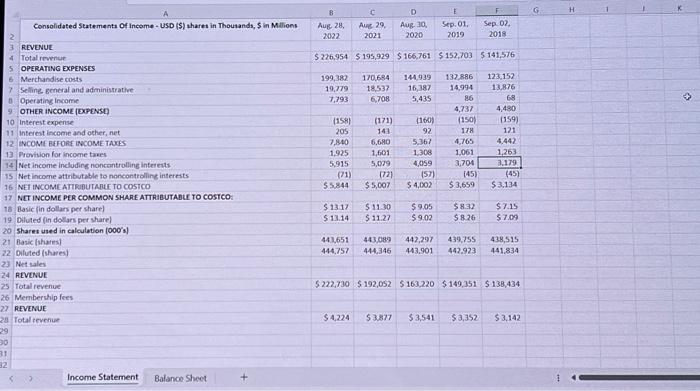700x391 pixels.
Task: Select the Selling, general and administrative label
Action: point(77,90)
